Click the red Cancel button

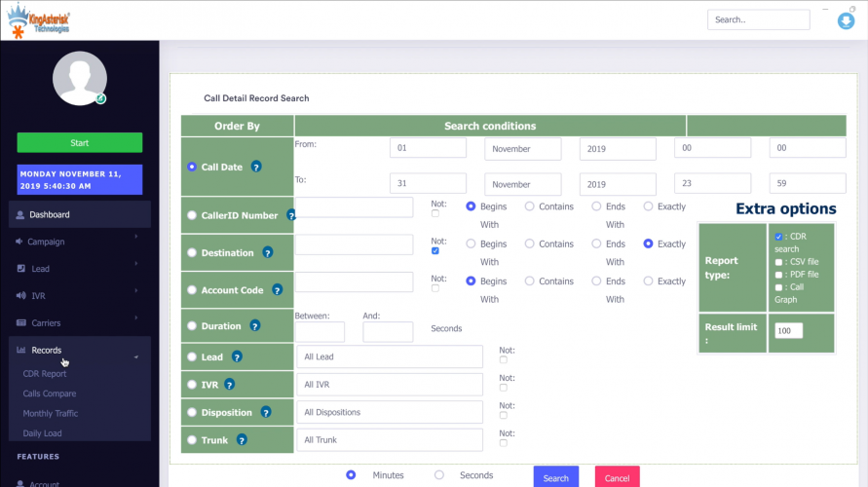617,477
